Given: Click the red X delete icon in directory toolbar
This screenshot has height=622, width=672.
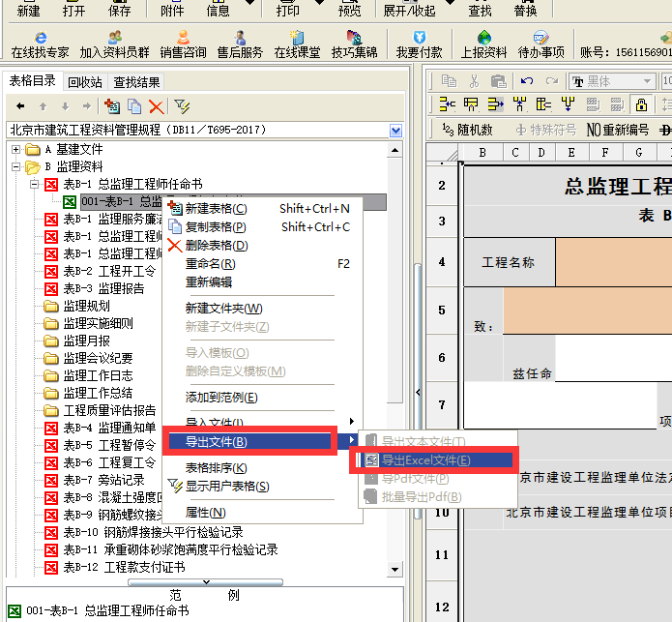Looking at the screenshot, I should tap(155, 106).
